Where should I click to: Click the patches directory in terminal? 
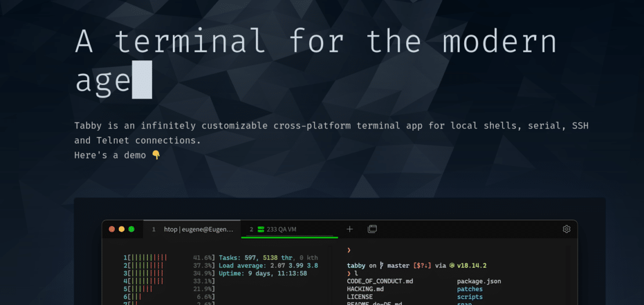click(469, 289)
